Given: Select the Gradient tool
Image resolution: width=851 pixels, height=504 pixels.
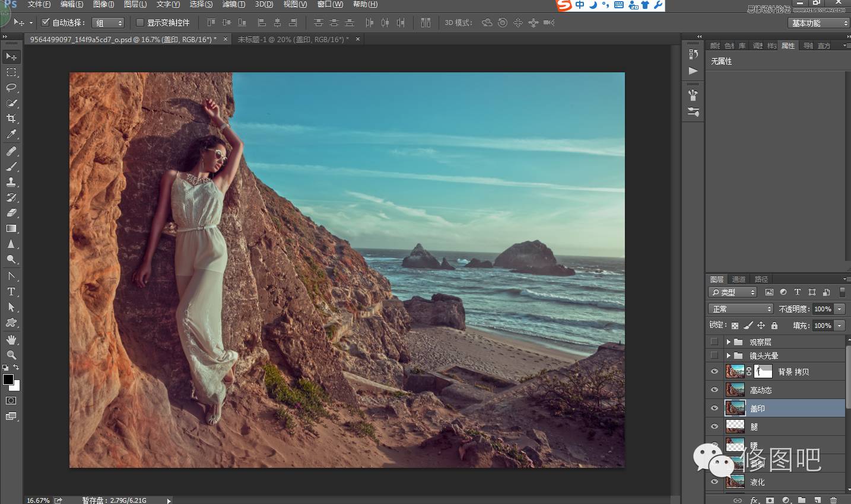Looking at the screenshot, I should tap(11, 228).
